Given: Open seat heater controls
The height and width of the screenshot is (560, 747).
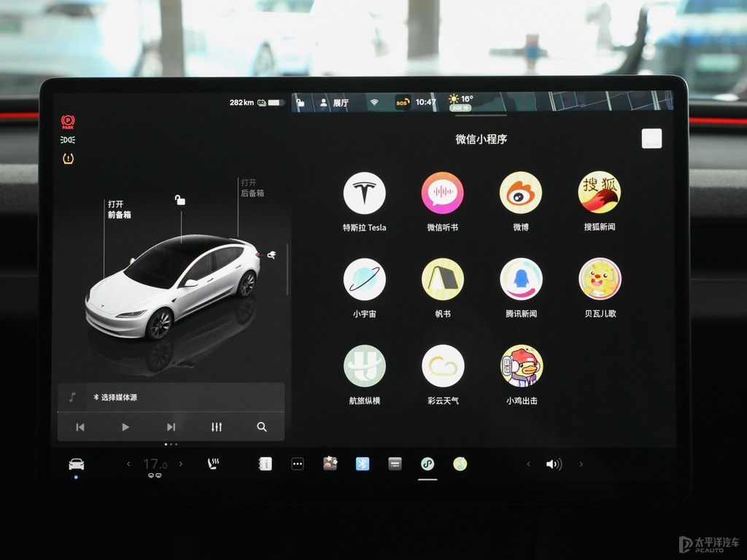Looking at the screenshot, I should [x=214, y=463].
